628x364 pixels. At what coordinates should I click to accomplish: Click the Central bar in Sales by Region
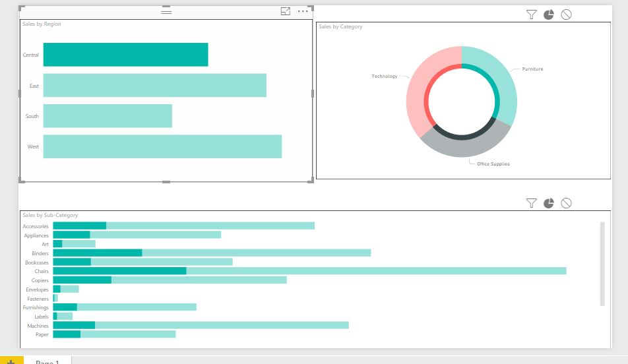[x=126, y=55]
